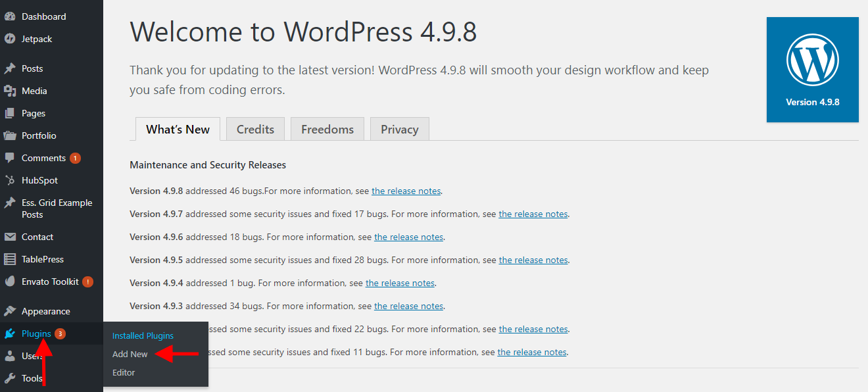This screenshot has height=392, width=868.
Task: Click the Posts pushpin icon
Action: tap(10, 68)
